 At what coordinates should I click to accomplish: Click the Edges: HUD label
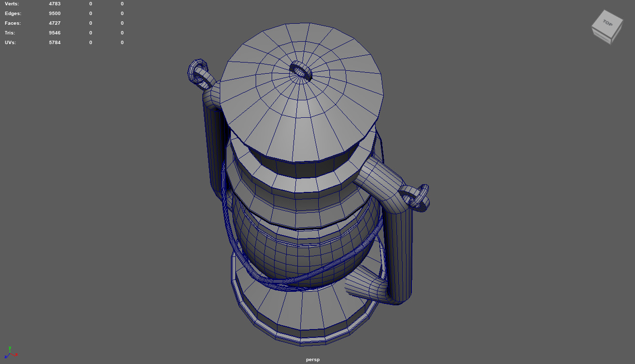[x=13, y=14]
